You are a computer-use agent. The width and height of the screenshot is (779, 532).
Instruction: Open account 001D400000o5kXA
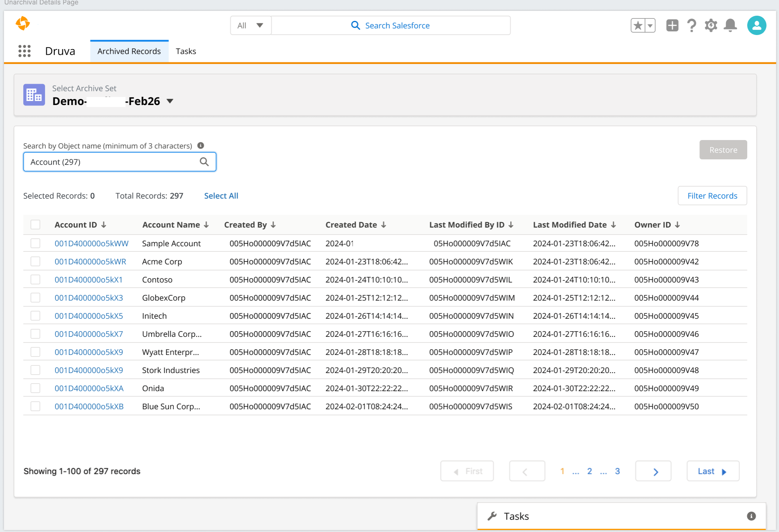89,388
